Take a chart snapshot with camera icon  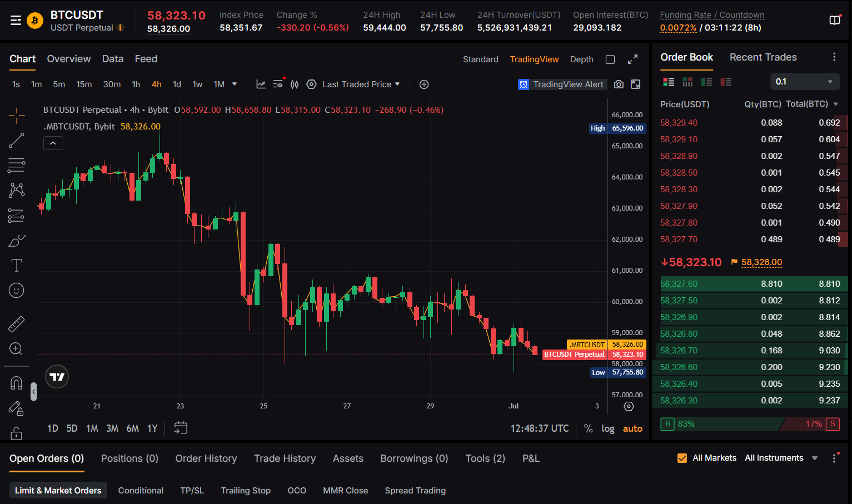click(619, 84)
